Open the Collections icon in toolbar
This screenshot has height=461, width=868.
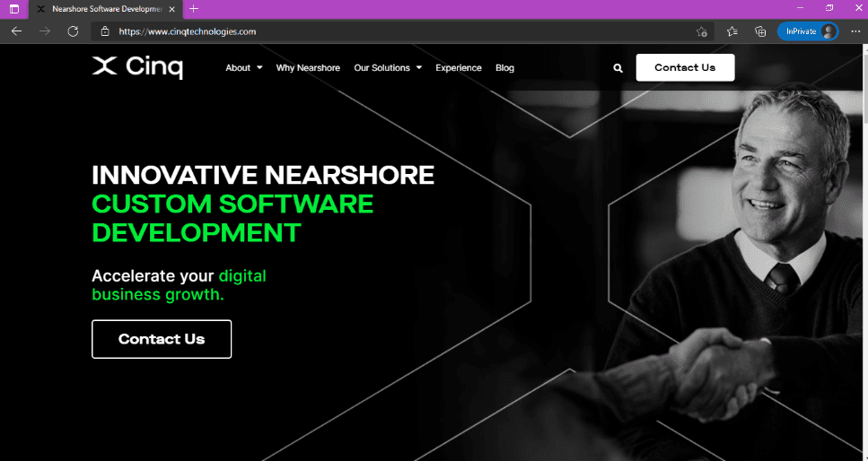pos(760,31)
